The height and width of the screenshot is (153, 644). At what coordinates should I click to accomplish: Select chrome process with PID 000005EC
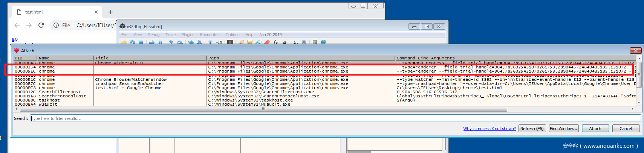pos(325,71)
